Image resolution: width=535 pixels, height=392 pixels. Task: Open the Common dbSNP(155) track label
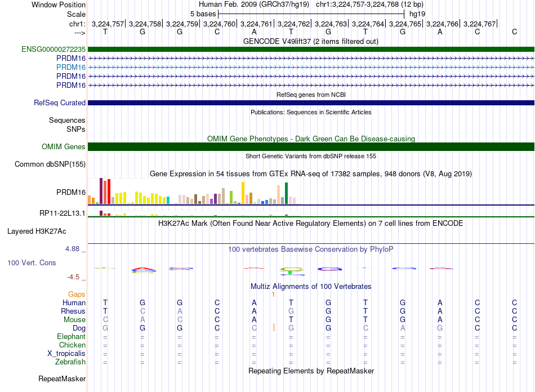click(x=50, y=164)
